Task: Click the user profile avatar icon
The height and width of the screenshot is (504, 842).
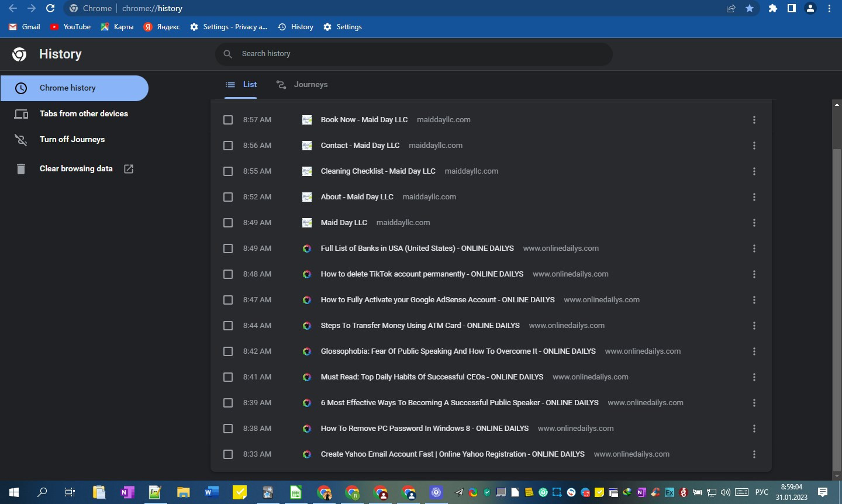Action: [x=810, y=8]
